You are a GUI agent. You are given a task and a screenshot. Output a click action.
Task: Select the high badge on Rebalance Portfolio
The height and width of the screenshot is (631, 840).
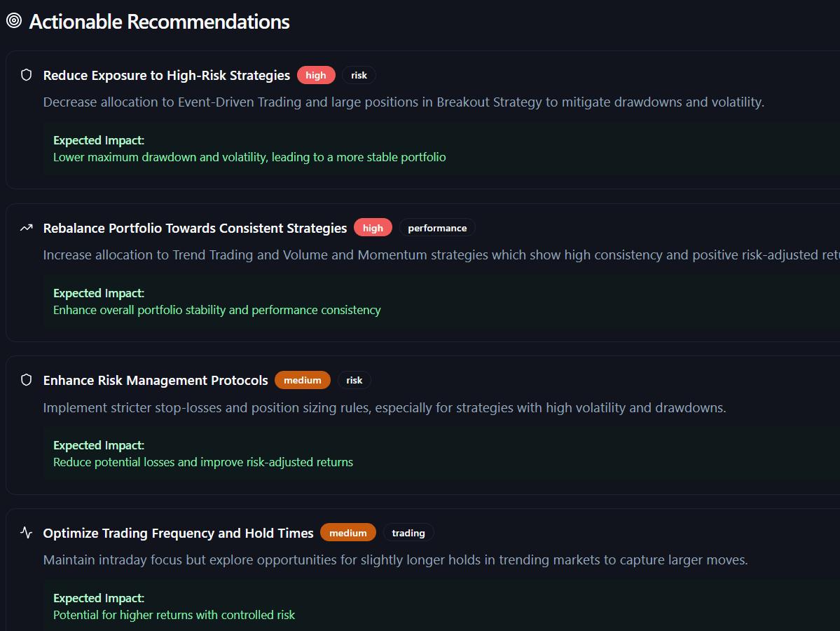[x=373, y=227]
